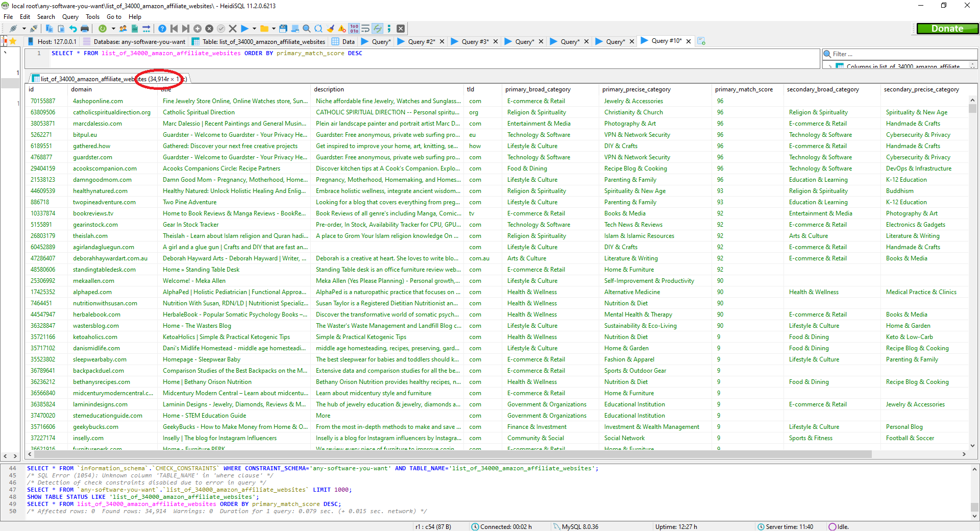Open the Find text on server magnifier icon
This screenshot has width=980, height=531.
click(x=306, y=29)
